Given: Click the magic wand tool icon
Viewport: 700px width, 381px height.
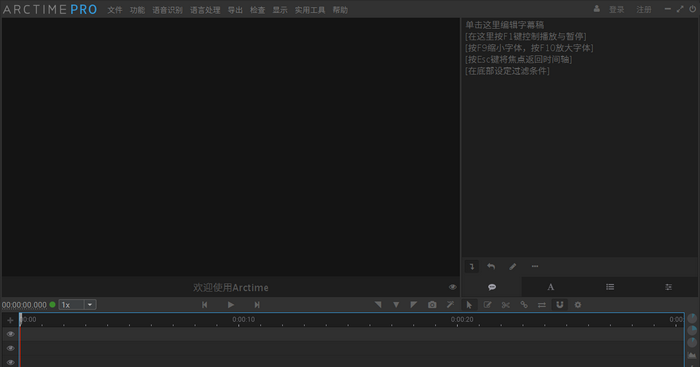Looking at the screenshot, I should (x=450, y=305).
